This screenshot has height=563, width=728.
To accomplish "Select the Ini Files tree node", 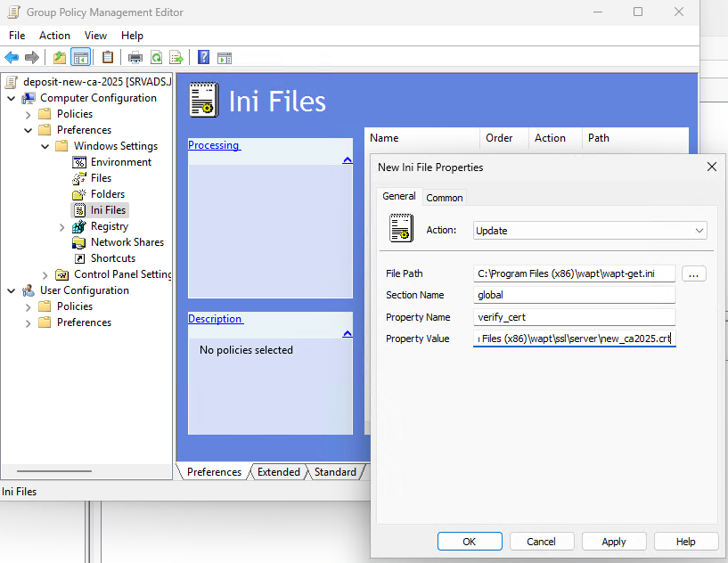I will tap(108, 210).
